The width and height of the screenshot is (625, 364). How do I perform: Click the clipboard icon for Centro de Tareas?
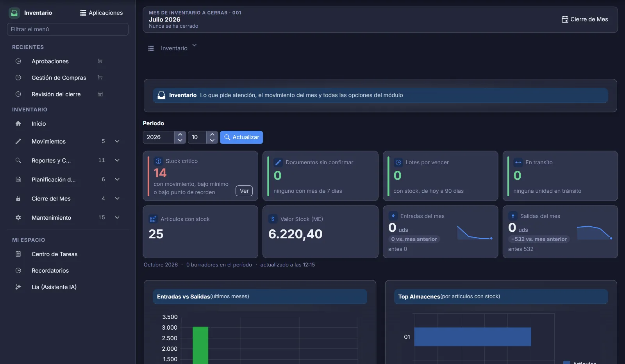click(18, 254)
